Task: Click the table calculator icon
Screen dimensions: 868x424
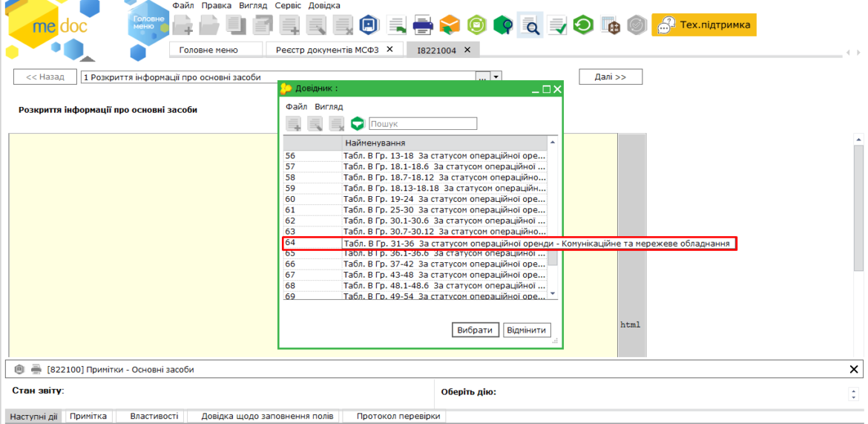Action: tap(611, 25)
